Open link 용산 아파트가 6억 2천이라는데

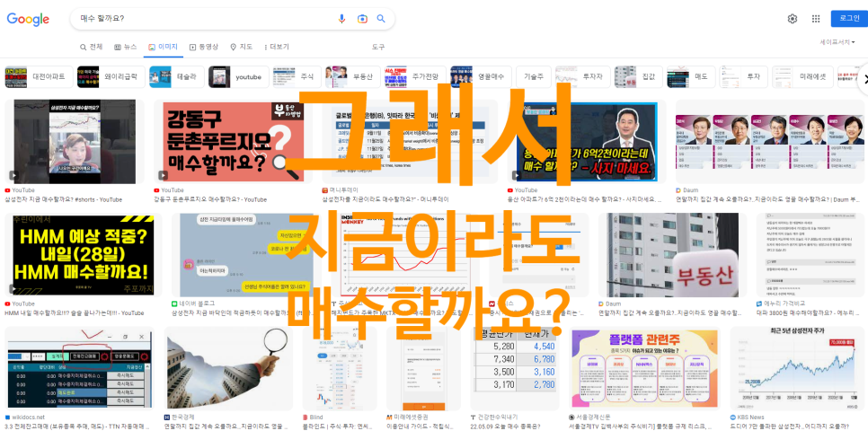pos(584,199)
